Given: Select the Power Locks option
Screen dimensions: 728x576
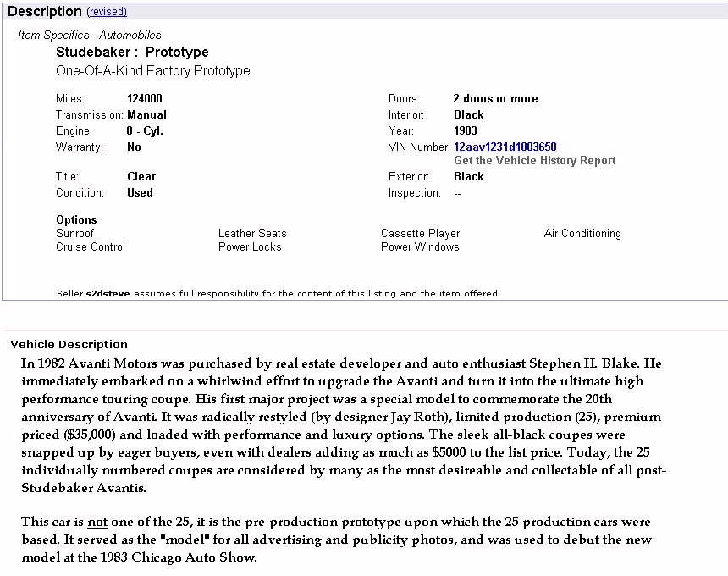Looking at the screenshot, I should click(250, 246).
